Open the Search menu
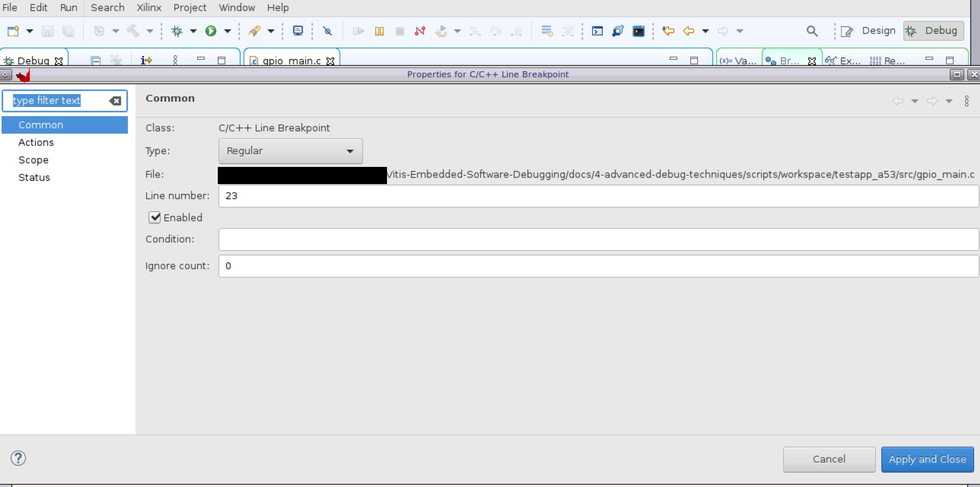The height and width of the screenshot is (487, 980). pos(107,7)
